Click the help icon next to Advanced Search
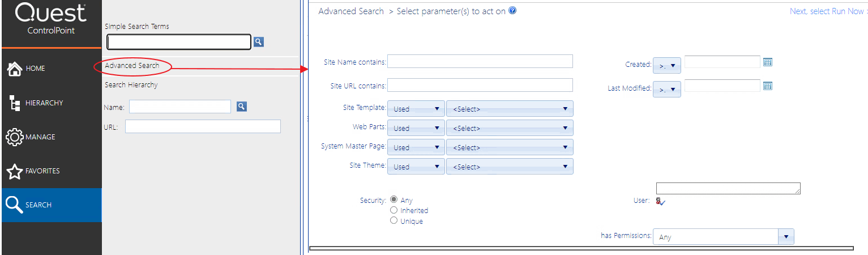The image size is (868, 255). 512,11
